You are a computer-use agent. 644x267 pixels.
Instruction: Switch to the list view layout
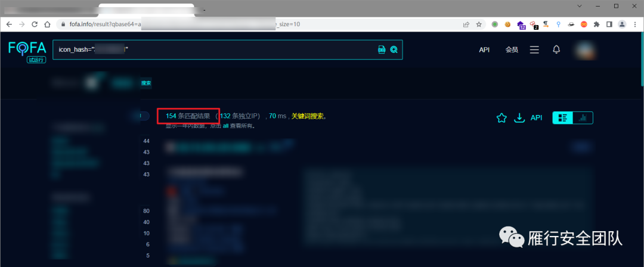click(563, 118)
